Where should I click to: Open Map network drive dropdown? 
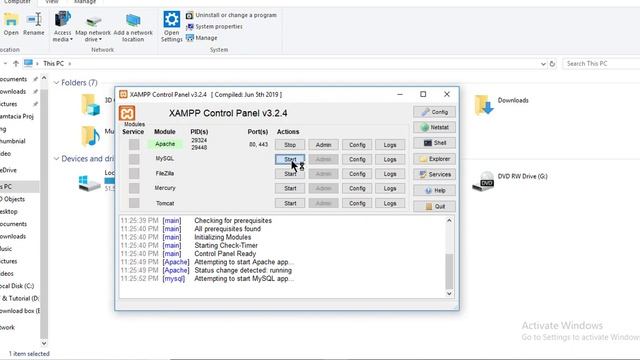[93, 29]
